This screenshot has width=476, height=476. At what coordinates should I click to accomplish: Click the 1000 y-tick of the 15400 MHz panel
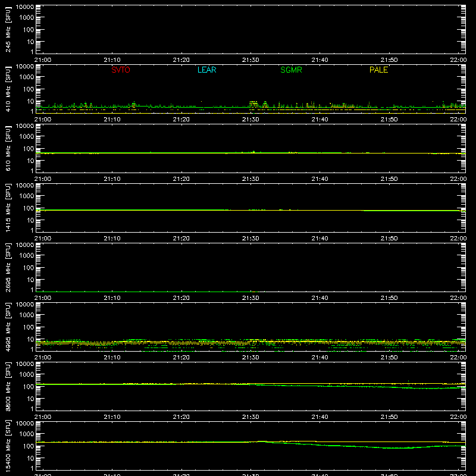[x=26, y=434]
